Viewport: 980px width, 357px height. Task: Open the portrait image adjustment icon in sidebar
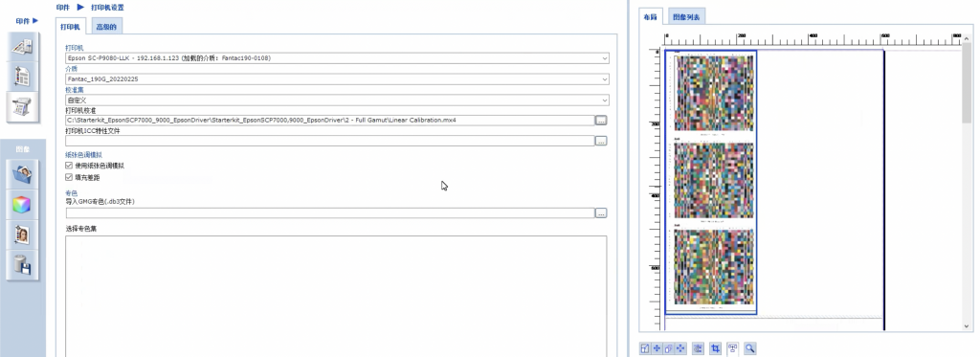coord(23,234)
